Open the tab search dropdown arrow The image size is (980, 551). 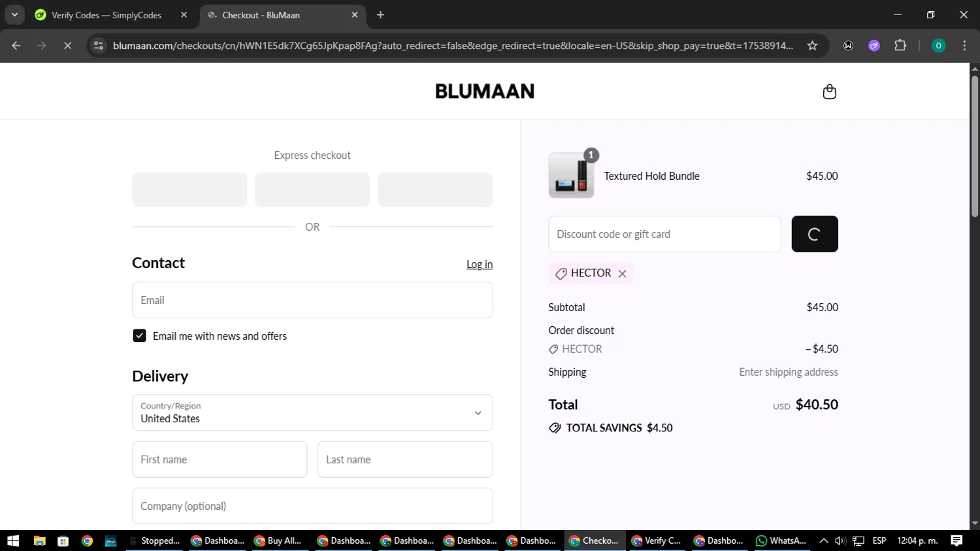click(14, 14)
